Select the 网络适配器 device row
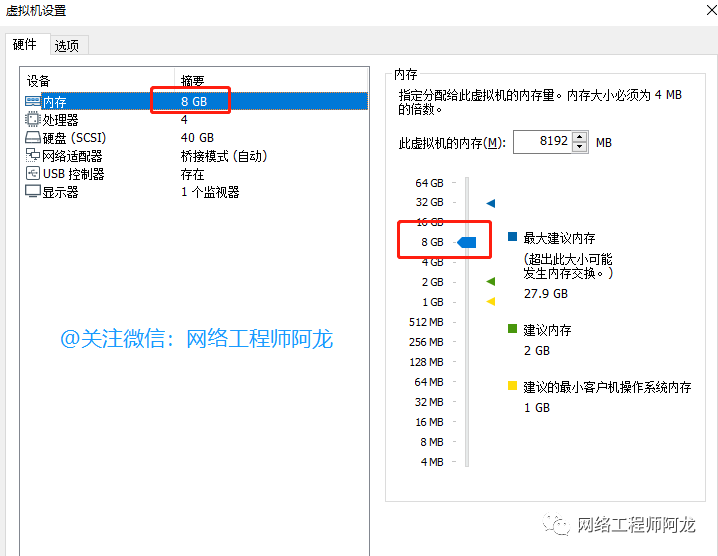This screenshot has height=556, width=718. pyautogui.click(x=196, y=156)
